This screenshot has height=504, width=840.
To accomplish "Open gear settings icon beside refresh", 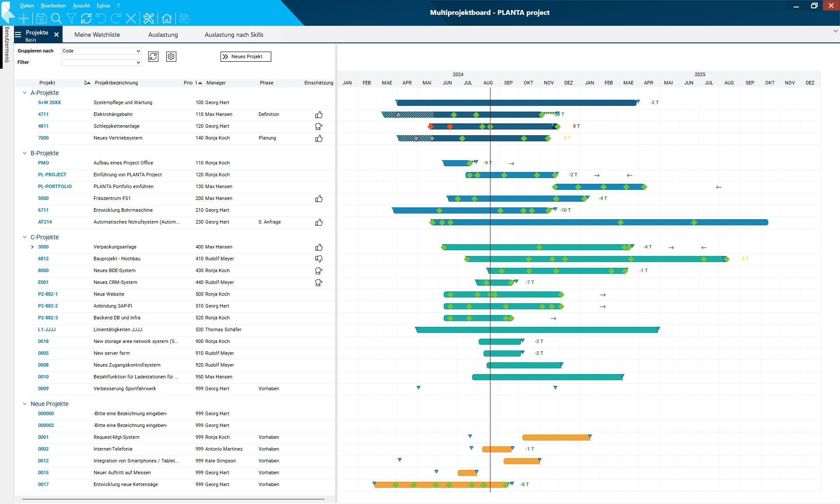I will pyautogui.click(x=171, y=56).
